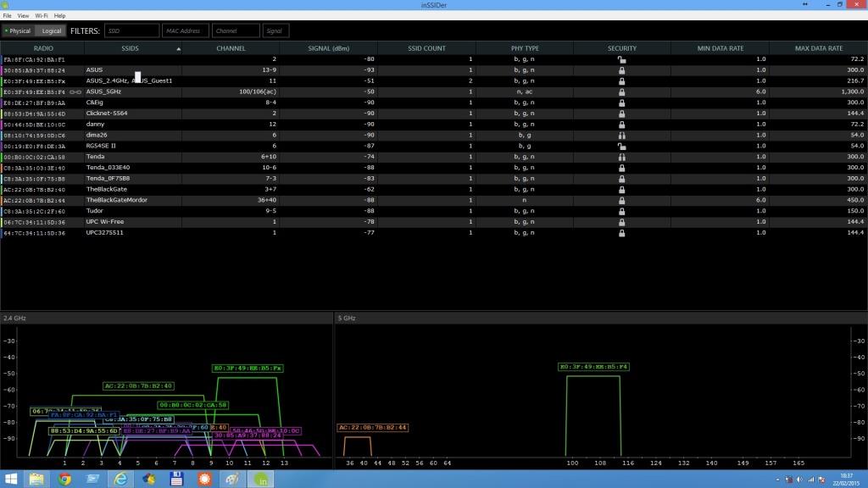Open the Wi-Fi menu
Screen dimensions: 868x488
click(41, 16)
